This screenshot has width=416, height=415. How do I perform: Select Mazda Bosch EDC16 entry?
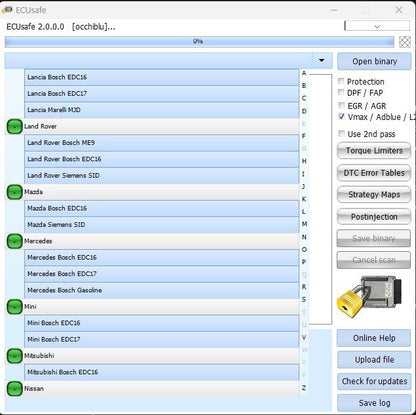tap(162, 209)
